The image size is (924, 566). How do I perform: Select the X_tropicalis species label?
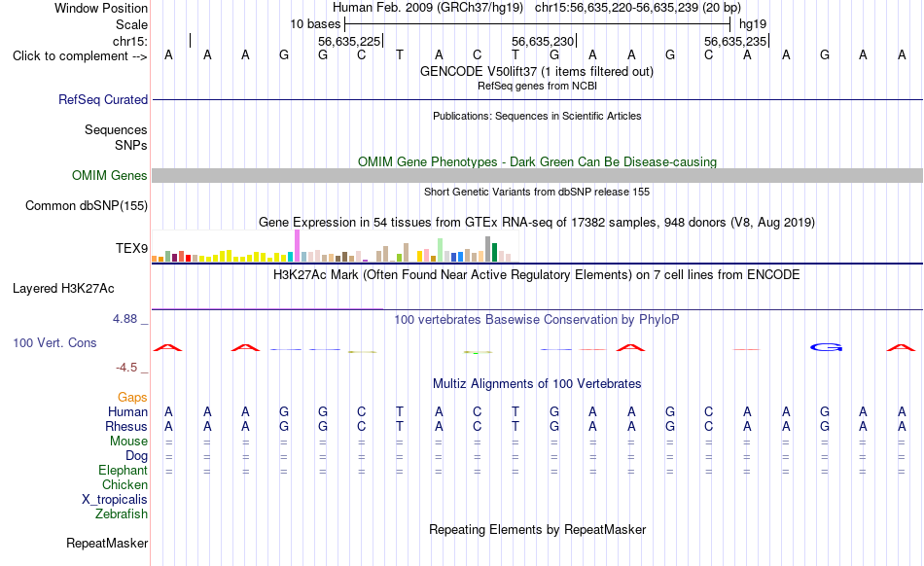115,500
